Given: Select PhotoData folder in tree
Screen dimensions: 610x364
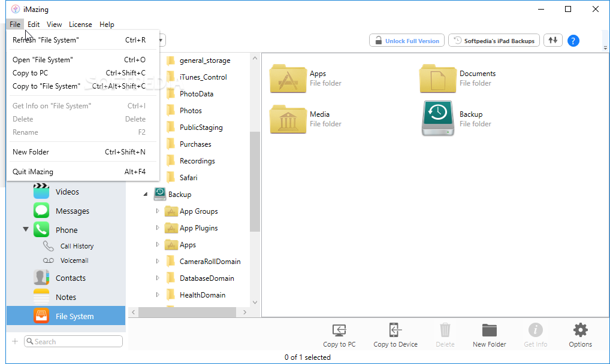Looking at the screenshot, I should click(x=190, y=94).
